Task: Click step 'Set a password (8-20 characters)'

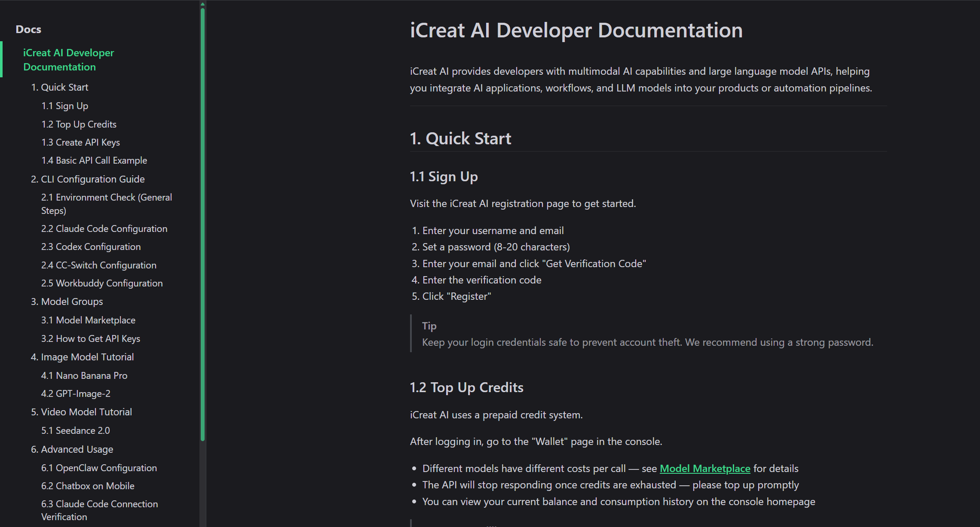Action: click(496, 247)
